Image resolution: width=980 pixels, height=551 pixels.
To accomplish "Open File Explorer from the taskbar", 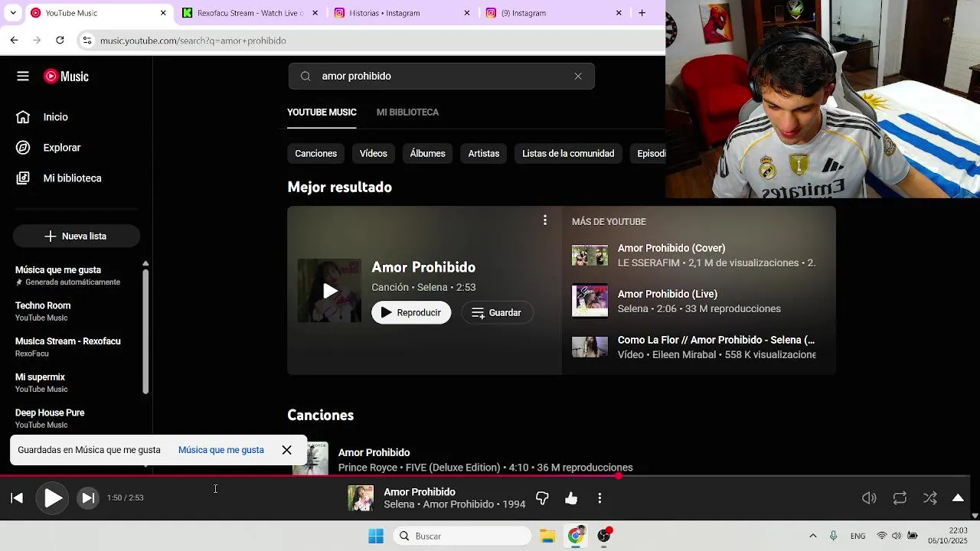I will point(547,536).
